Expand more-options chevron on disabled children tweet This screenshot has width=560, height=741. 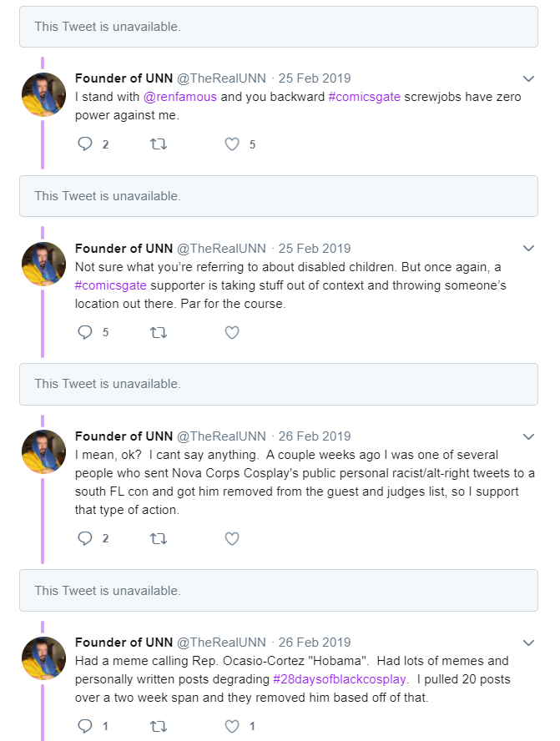click(x=528, y=248)
